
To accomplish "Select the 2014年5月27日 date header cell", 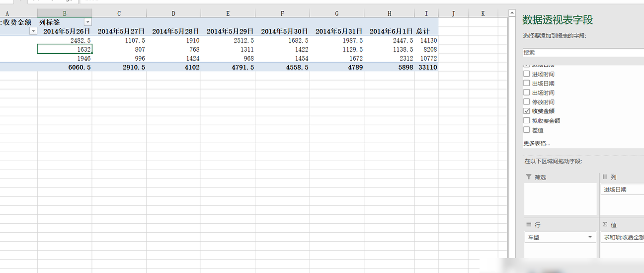I will click(119, 31).
